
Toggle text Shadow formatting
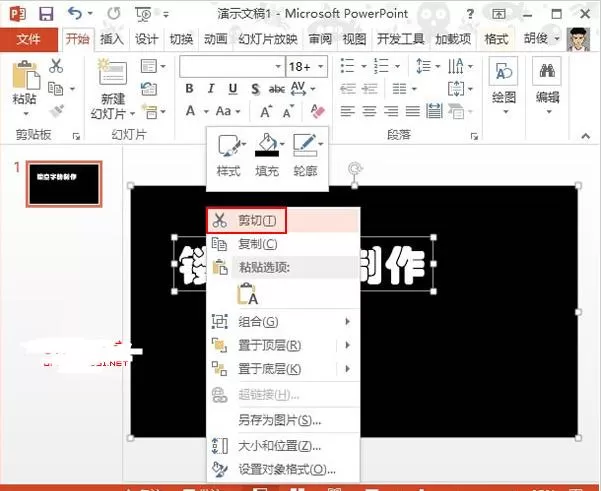[x=255, y=89]
